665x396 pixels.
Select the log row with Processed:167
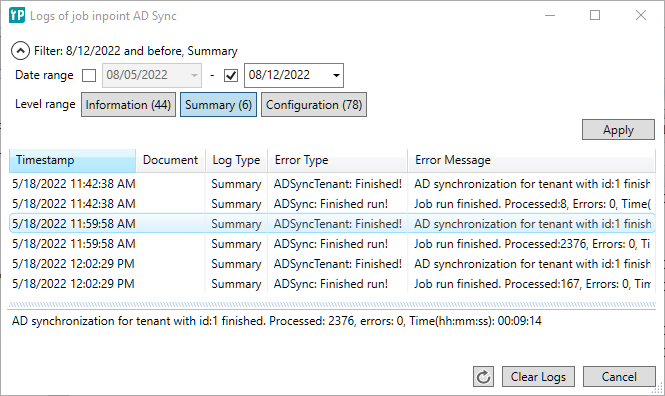pos(332,284)
